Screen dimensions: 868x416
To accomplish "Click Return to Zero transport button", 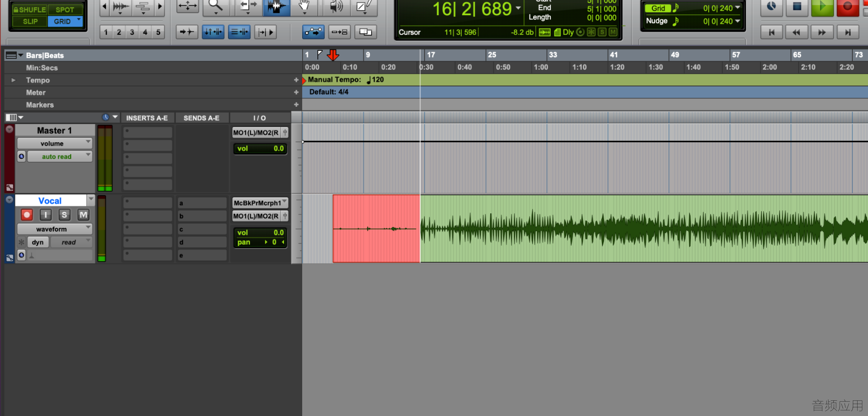I will point(772,32).
